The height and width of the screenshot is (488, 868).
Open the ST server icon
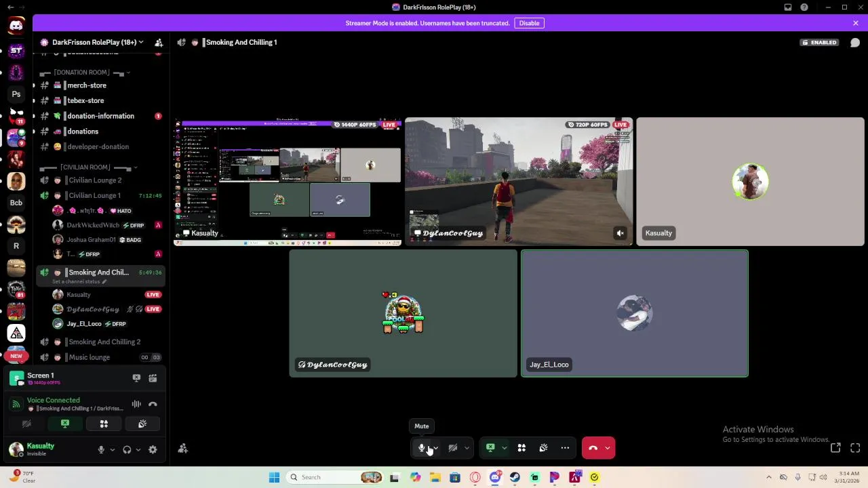point(16,51)
